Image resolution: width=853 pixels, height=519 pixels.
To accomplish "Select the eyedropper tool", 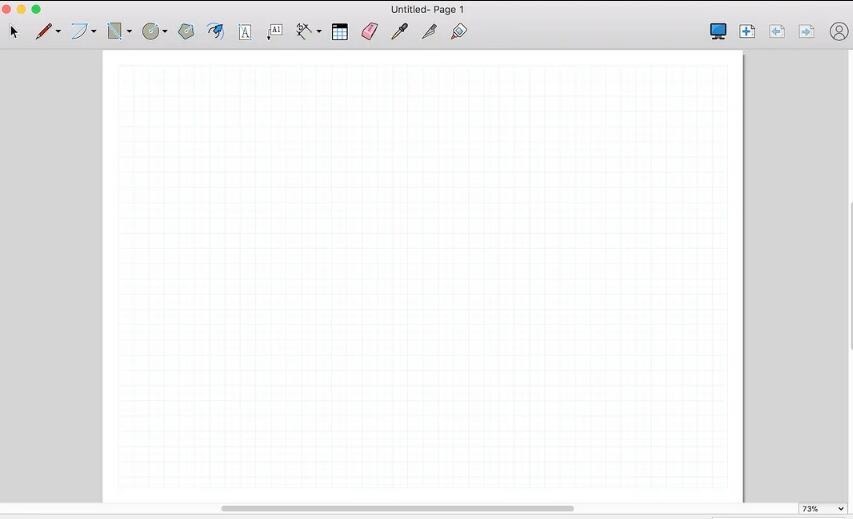I will pos(399,31).
